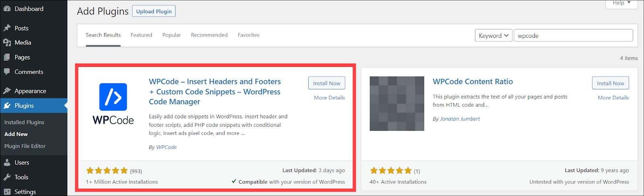The width and height of the screenshot is (644, 196).
Task: Expand the Help dropdown tab
Action: point(622,3)
